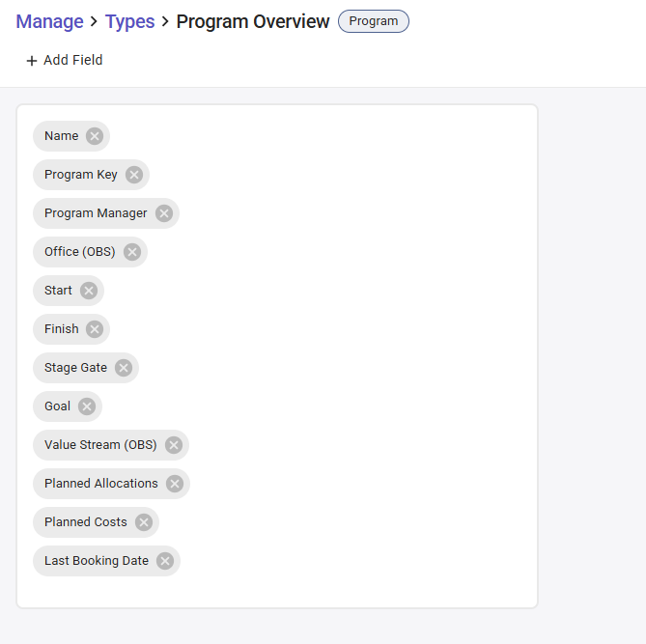Click the Program Overview title
The image size is (646, 644).
coord(253,21)
